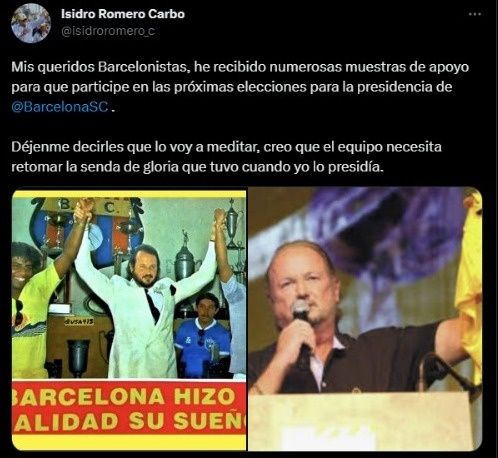The width and height of the screenshot is (498, 458).
Task: Click the Isidro Romero Carbo profile avatar
Action: (31, 23)
